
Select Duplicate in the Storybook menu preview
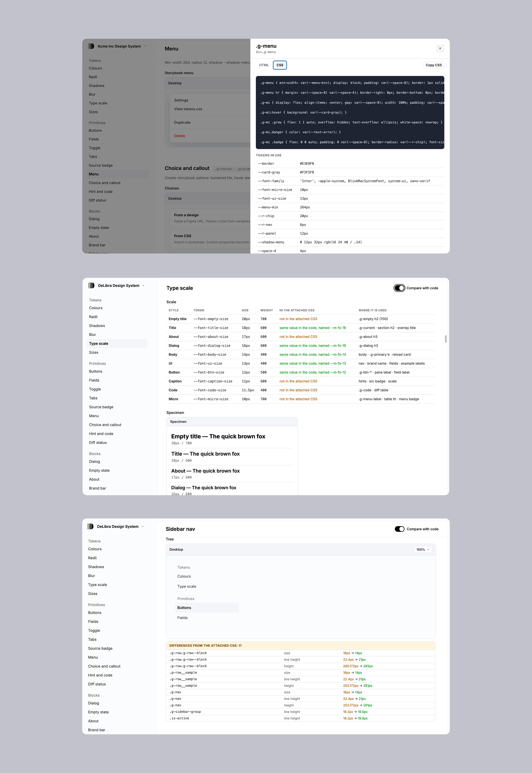[x=182, y=122]
